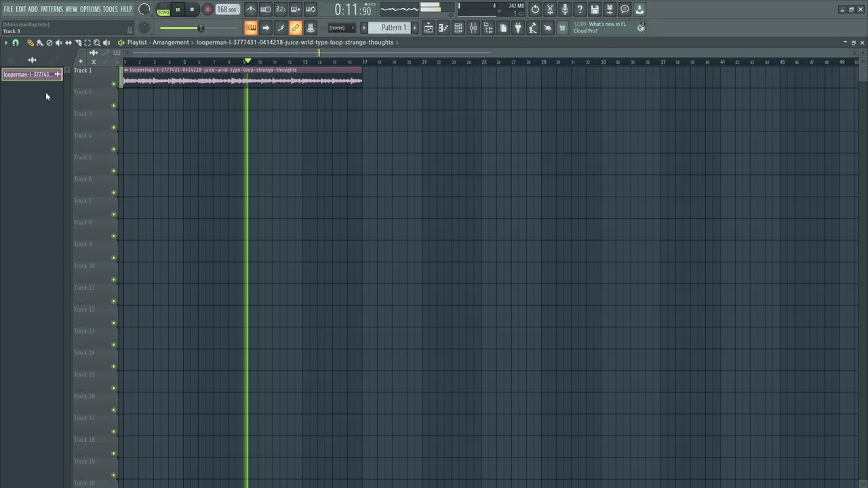This screenshot has height=488, width=868.
Task: Select the Draw pencil tool
Action: (30, 43)
